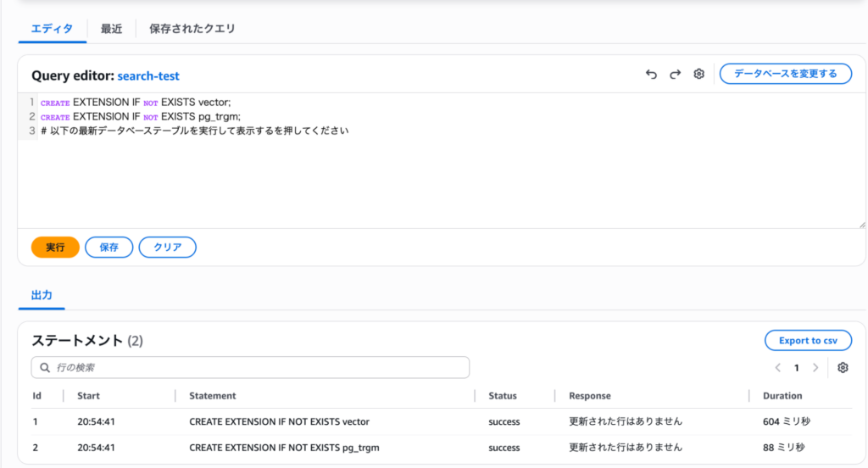
Task: Switch to the エディタ tab
Action: pyautogui.click(x=52, y=29)
